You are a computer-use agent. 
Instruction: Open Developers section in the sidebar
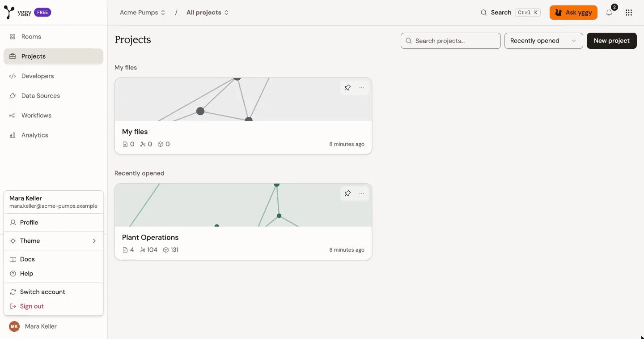click(x=54, y=76)
